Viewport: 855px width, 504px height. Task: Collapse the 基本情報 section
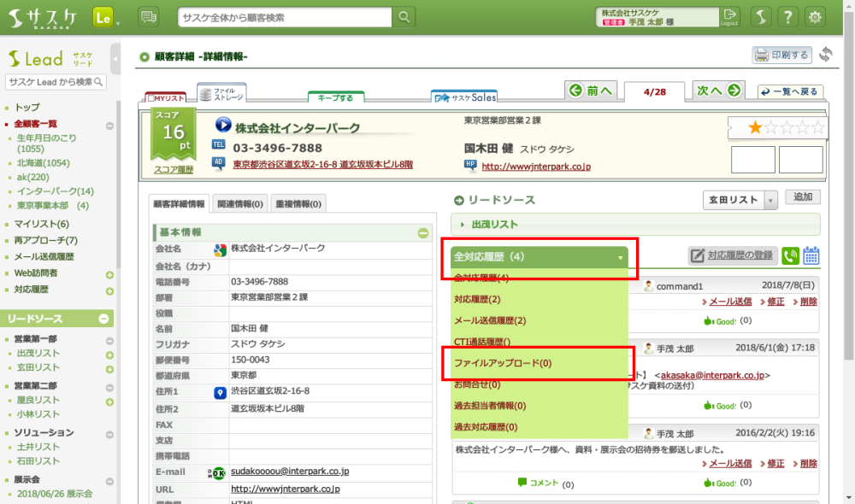423,233
